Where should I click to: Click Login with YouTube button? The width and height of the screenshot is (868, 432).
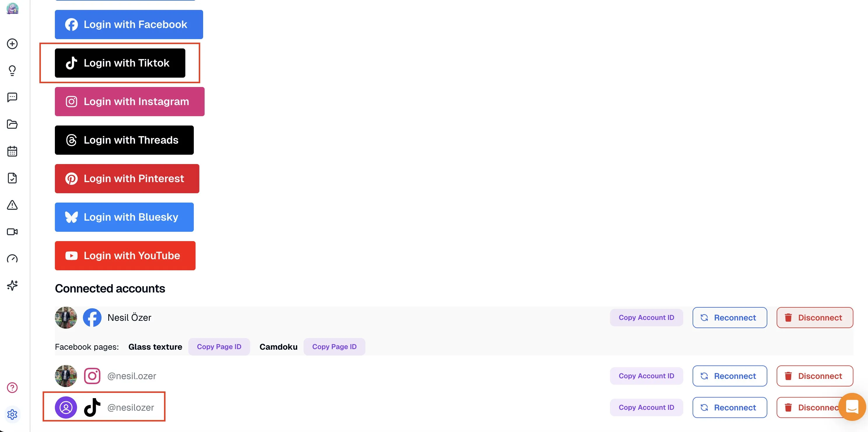point(125,255)
